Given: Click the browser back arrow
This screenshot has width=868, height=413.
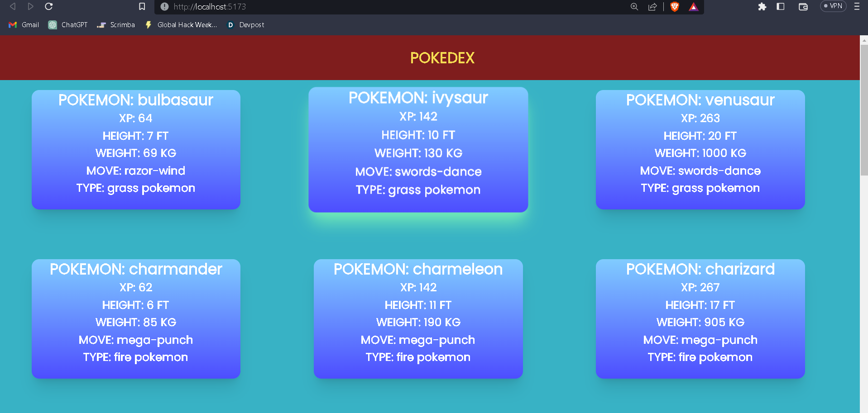Looking at the screenshot, I should pos(13,6).
